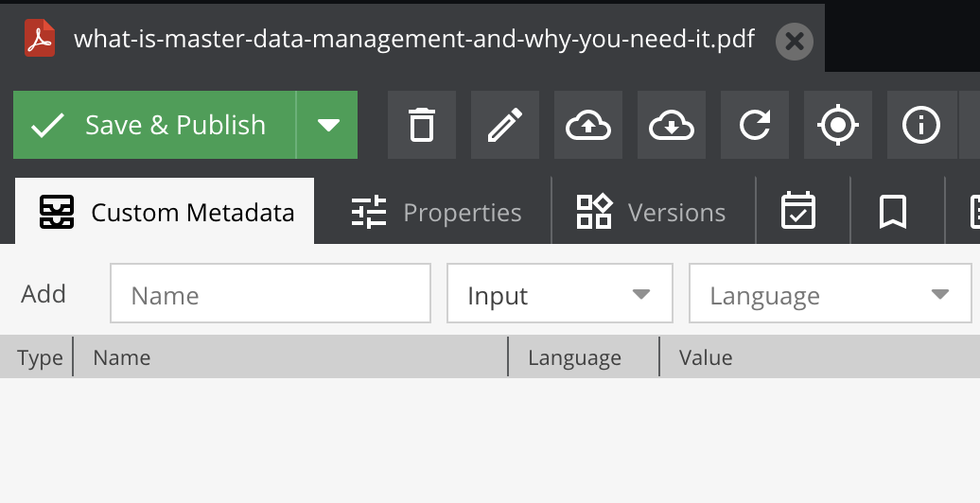980x503 pixels.
Task: Click the pencil rename icon
Action: 505,125
